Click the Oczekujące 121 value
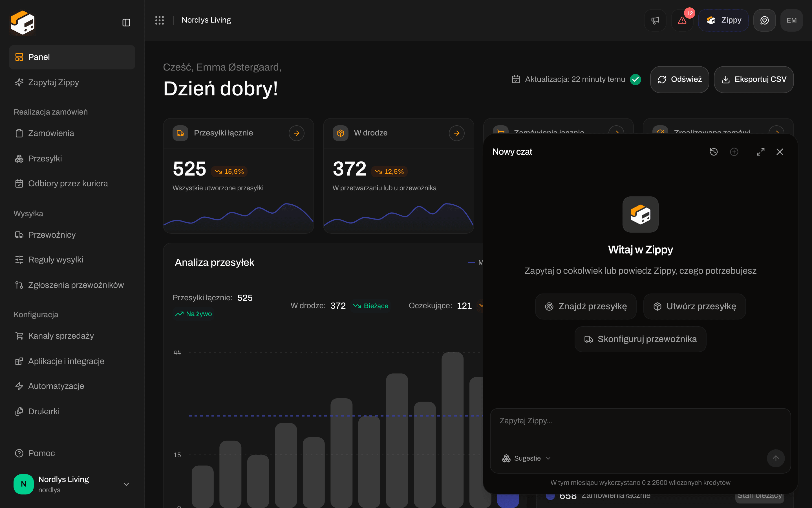The image size is (812, 508). pos(464,306)
